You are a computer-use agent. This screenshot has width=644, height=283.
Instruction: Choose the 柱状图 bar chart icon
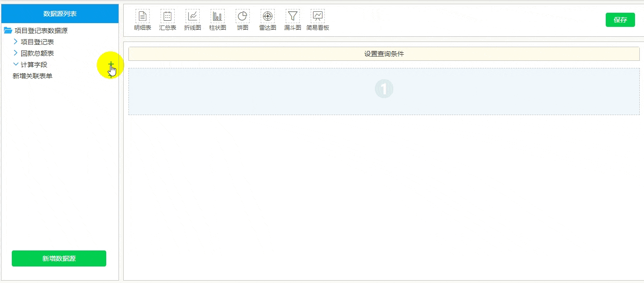[x=217, y=16]
